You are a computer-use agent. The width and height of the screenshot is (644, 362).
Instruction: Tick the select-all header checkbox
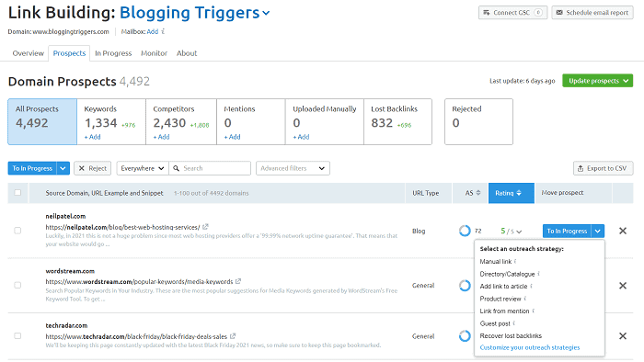[17, 192]
